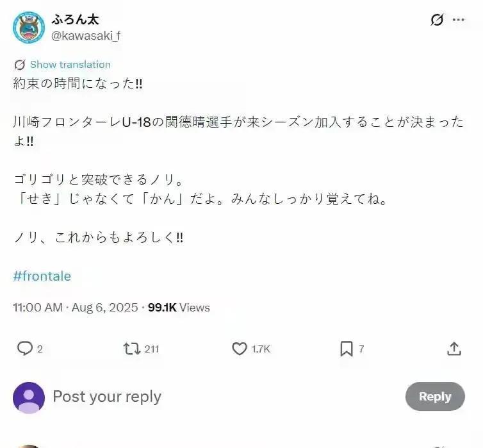Click the Grok icon beside the more menu
This screenshot has width=483, height=448.
point(437,20)
